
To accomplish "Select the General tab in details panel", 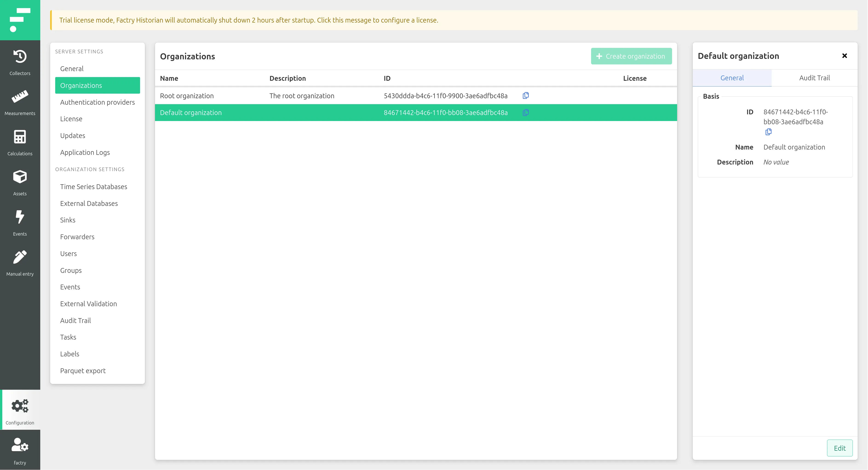I will (732, 78).
